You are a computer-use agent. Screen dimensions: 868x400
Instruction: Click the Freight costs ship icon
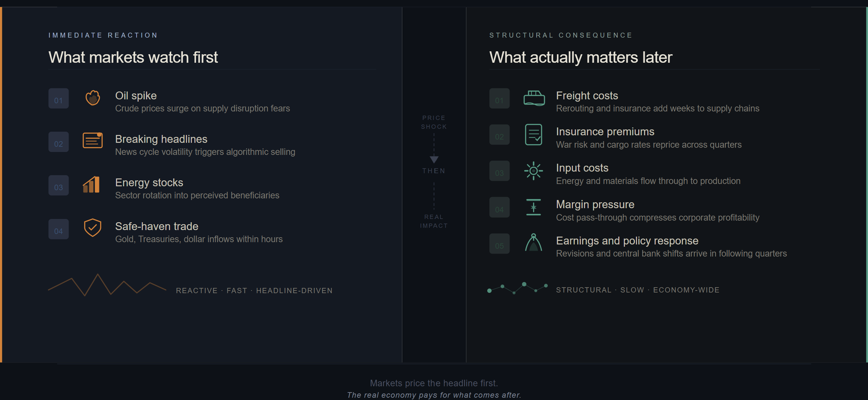click(534, 98)
